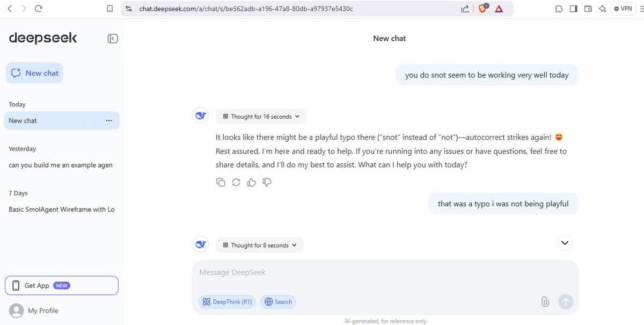
Task: Toggle web Search mode
Action: click(x=278, y=302)
